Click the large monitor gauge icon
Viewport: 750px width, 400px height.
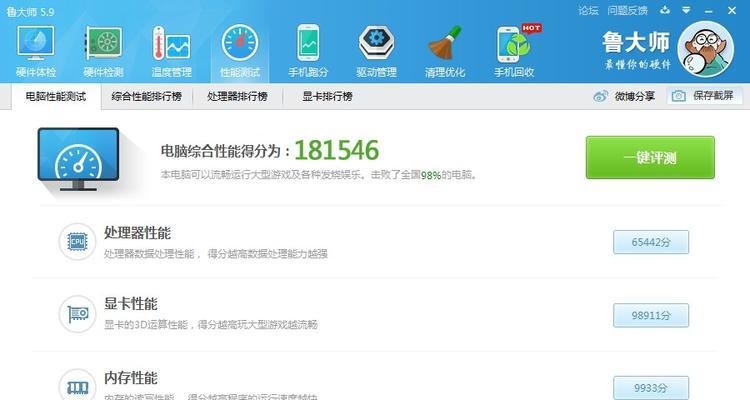78,159
